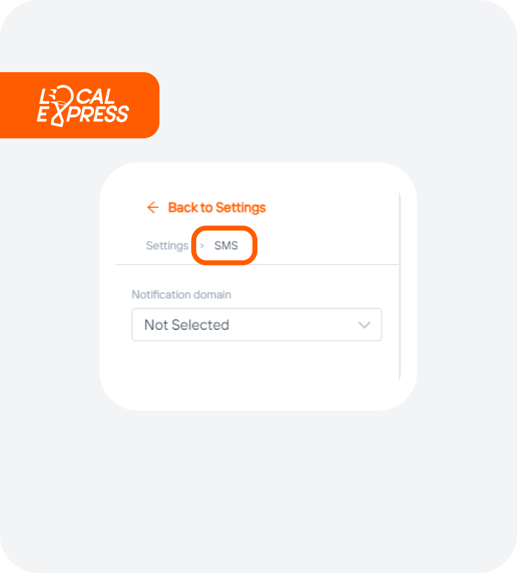Click the EXPRESS word in the logo
The height and width of the screenshot is (573, 517).
pyautogui.click(x=83, y=115)
